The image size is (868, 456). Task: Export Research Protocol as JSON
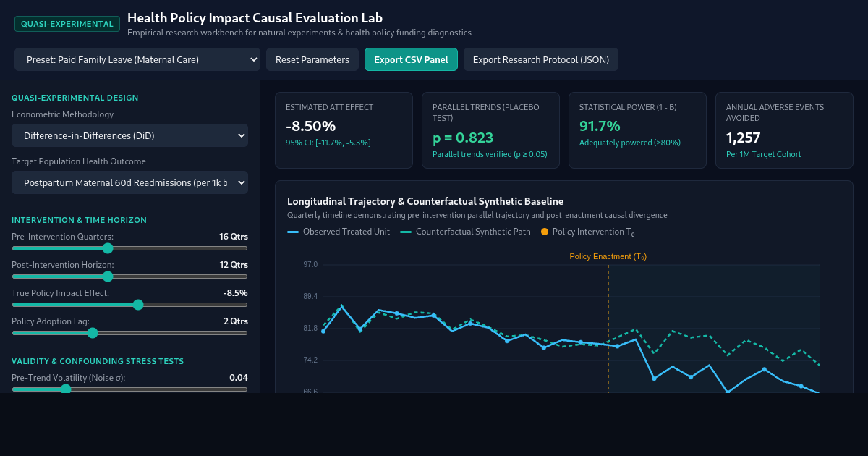pyautogui.click(x=541, y=59)
